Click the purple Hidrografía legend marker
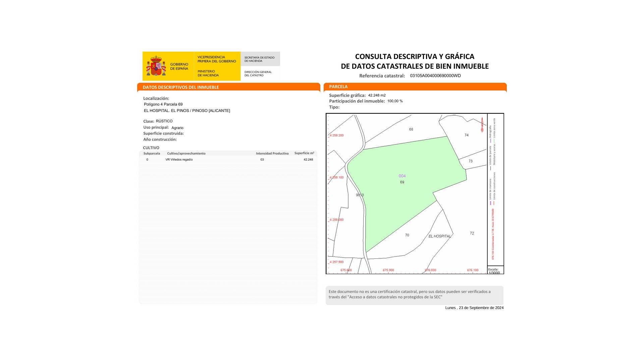This screenshot has height=362, width=644. pyautogui.click(x=490, y=140)
